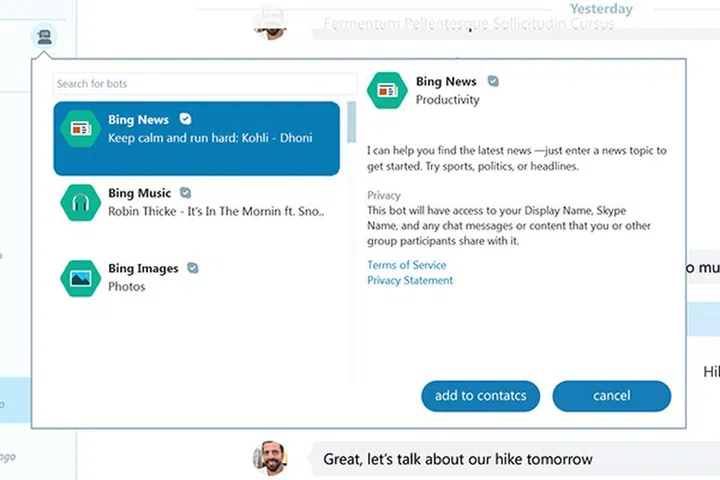
Task: Click the Bing News icon in details pane
Action: [387, 90]
